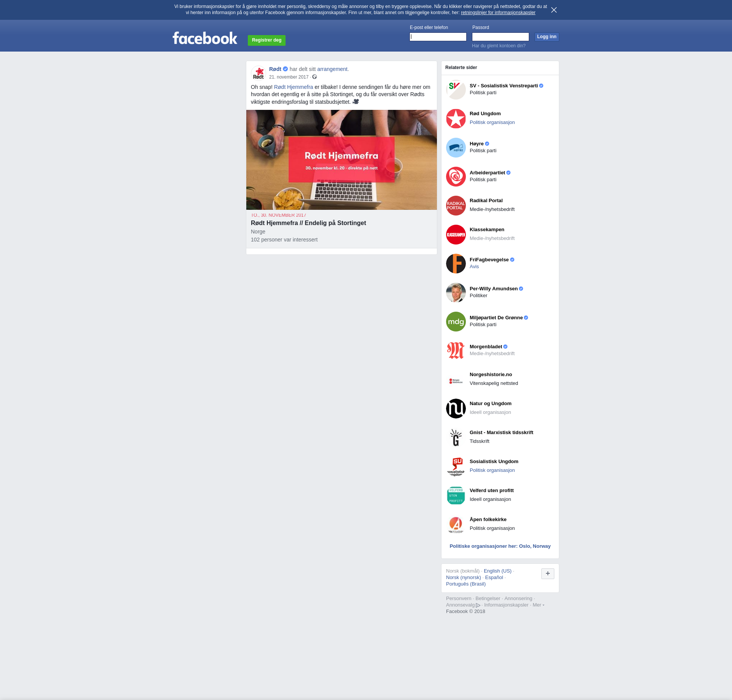Open Miljøpartiet De Grønne mdg logo
This screenshot has width=732, height=700.
click(456, 322)
